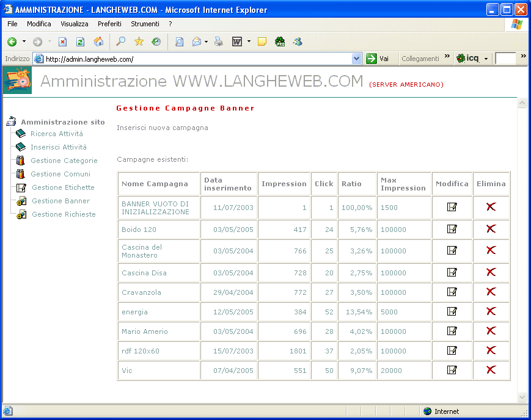
Task: Edit the Vic campaign
Action: [x=452, y=370]
